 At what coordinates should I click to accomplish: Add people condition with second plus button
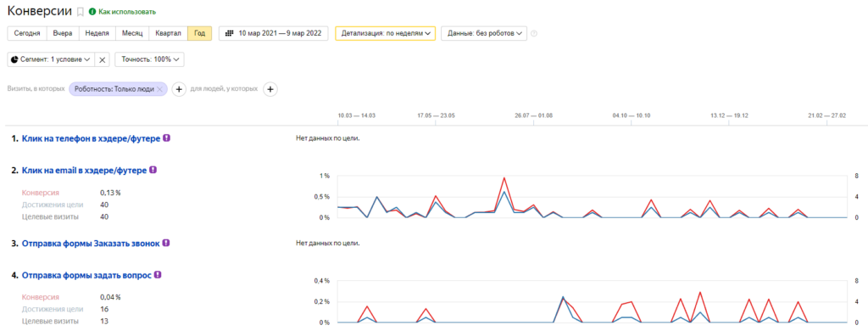click(270, 89)
